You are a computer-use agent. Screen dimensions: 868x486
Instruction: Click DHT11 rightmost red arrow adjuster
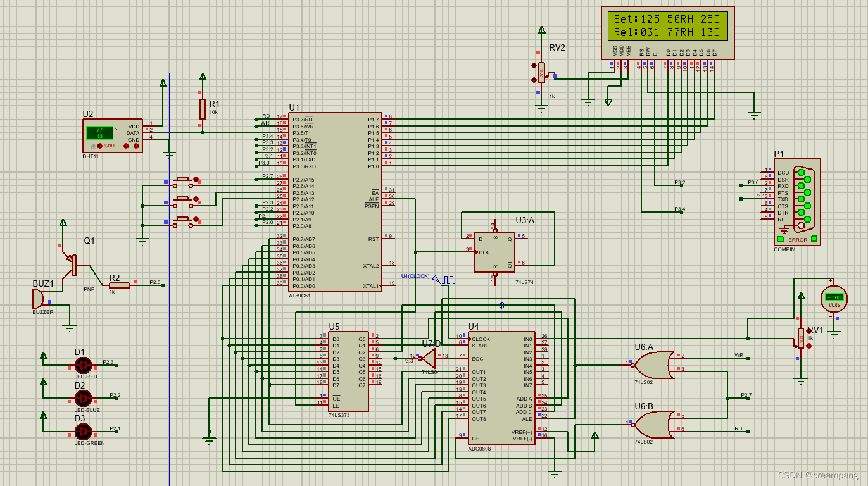[137, 146]
